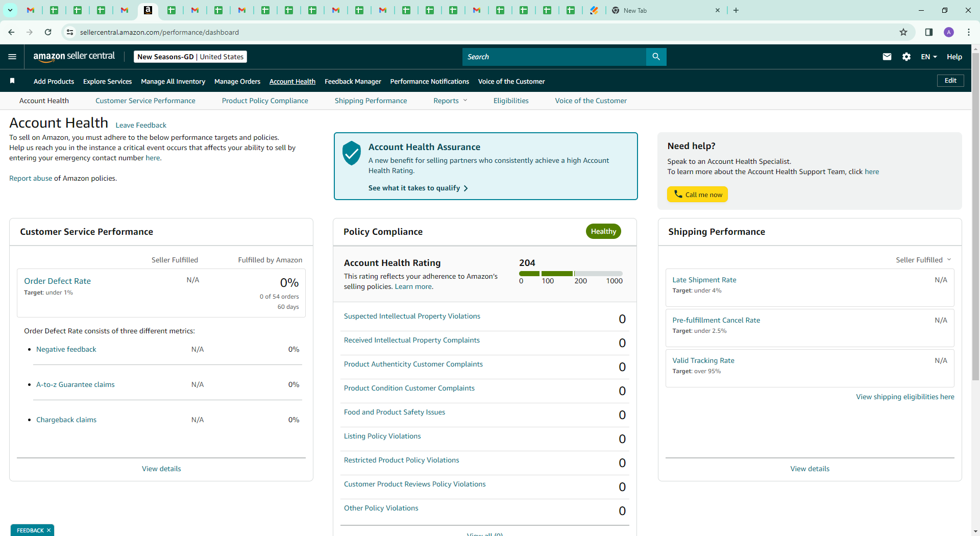
Task: Open the messages envelope icon
Action: (887, 57)
